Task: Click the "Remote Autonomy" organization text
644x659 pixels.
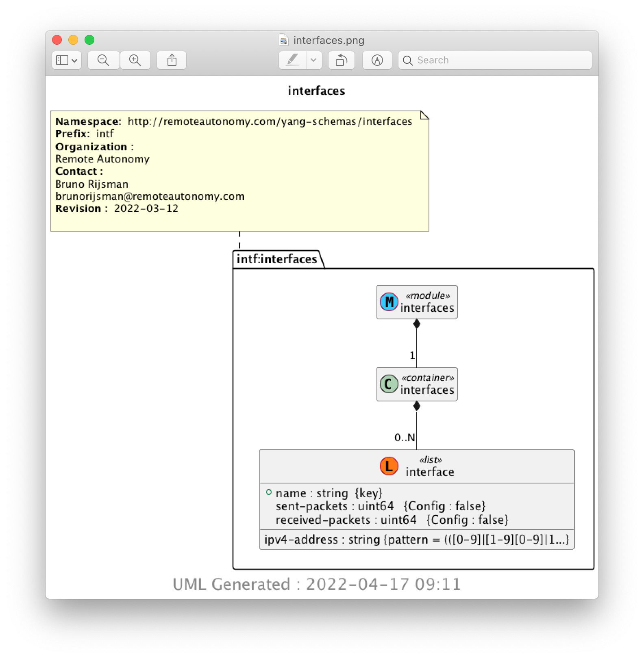Action: pyautogui.click(x=102, y=159)
